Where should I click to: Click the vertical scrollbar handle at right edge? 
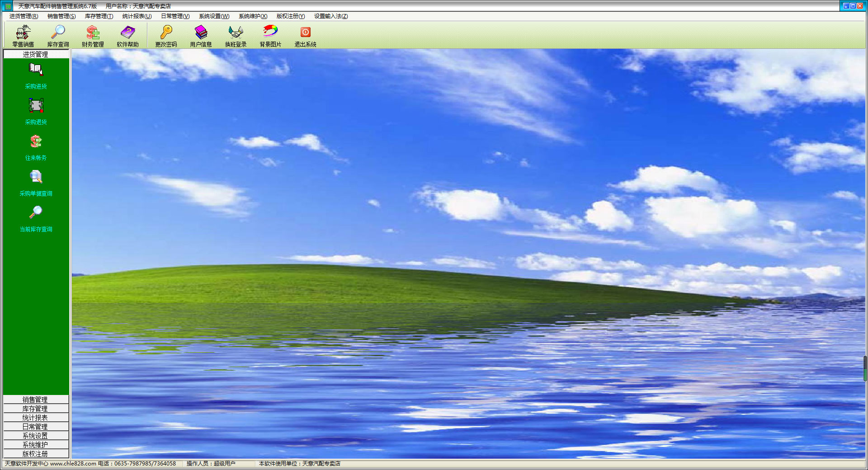point(865,368)
